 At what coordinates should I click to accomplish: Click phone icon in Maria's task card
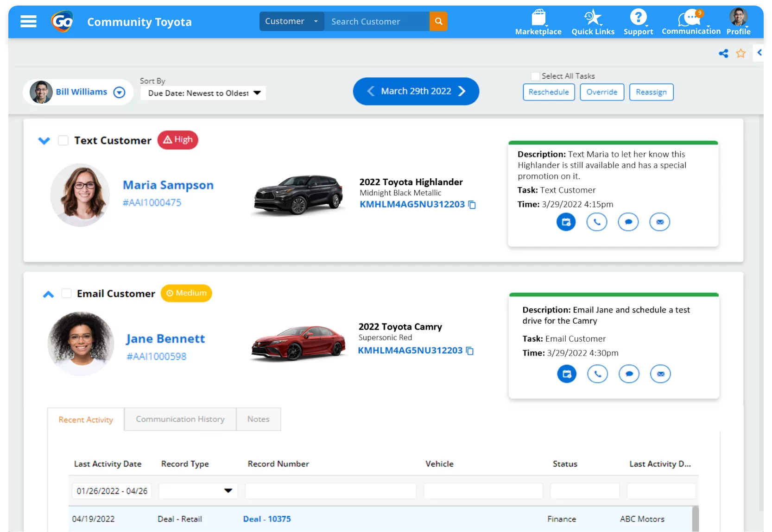597,222
